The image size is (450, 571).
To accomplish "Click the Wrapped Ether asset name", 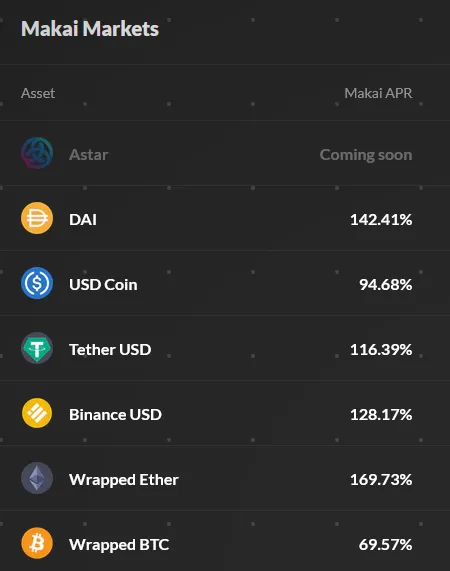I will [124, 480].
